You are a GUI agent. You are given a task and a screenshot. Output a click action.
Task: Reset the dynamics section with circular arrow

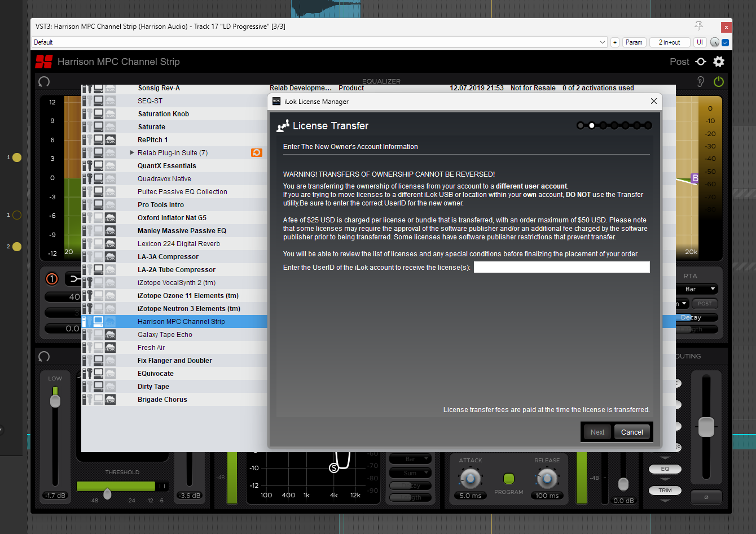(x=44, y=356)
